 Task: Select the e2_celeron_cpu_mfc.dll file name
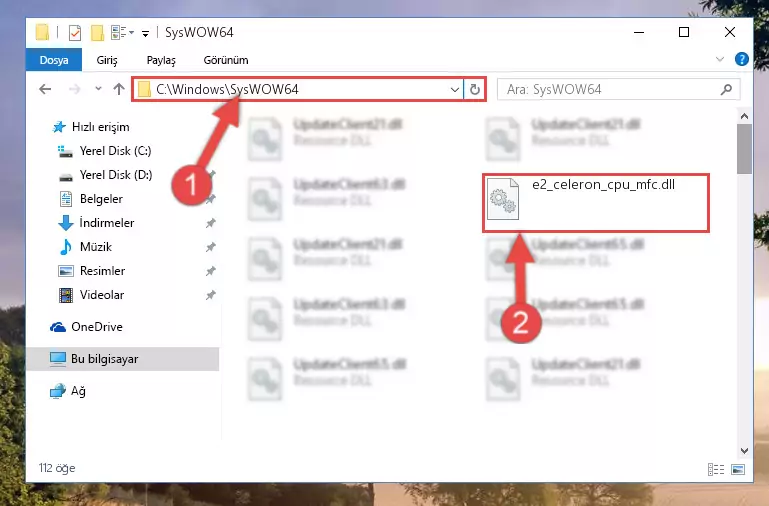tap(603, 184)
